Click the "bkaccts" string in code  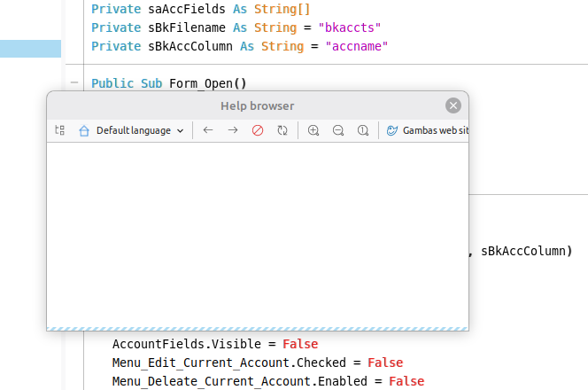coord(350,27)
